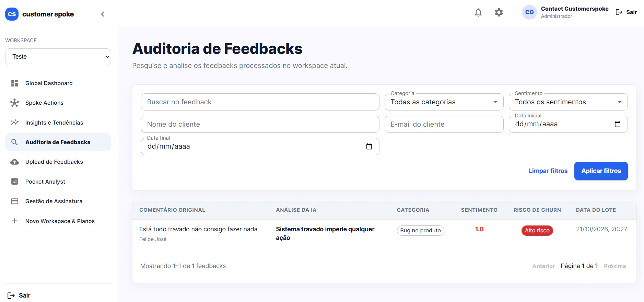
Task: Click the CO user avatar
Action: (529, 12)
